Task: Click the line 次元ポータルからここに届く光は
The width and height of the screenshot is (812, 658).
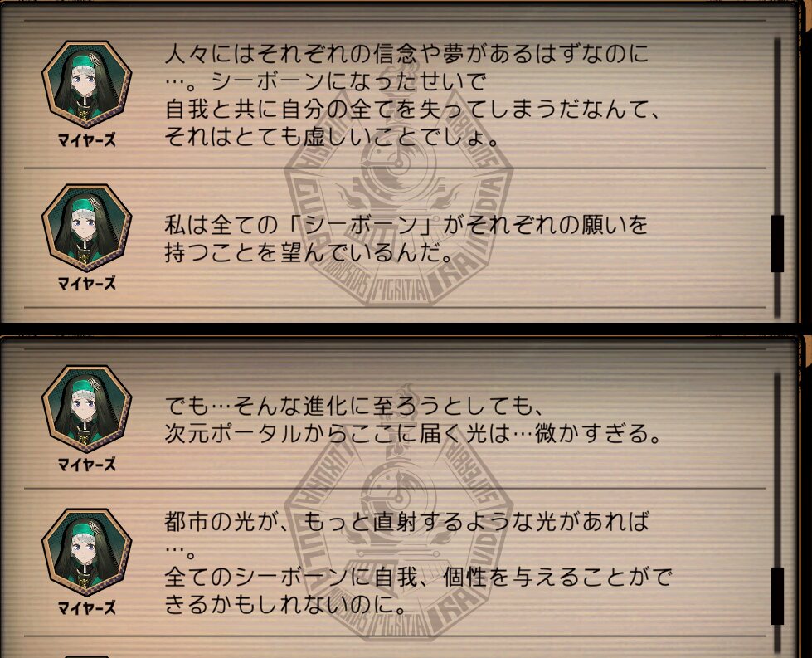Action: [413, 434]
